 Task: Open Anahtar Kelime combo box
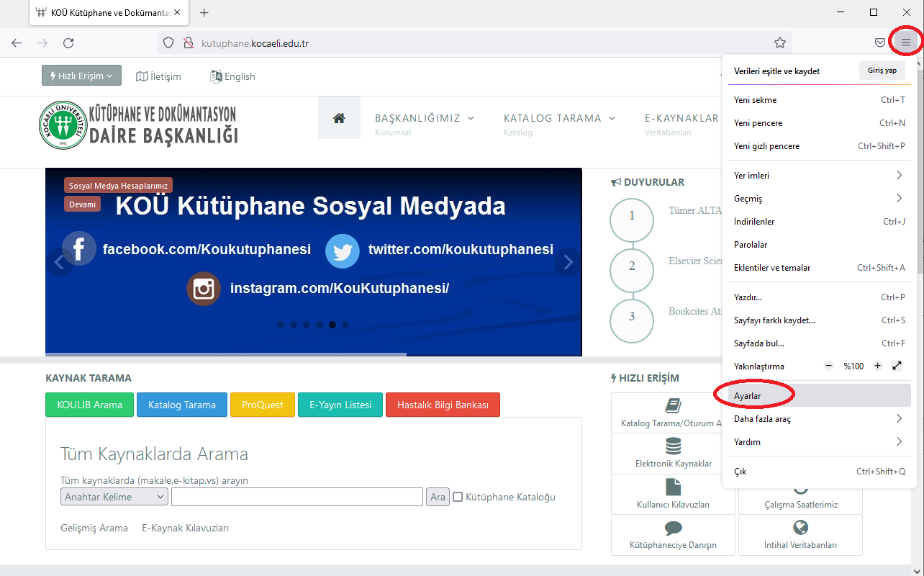(x=114, y=497)
